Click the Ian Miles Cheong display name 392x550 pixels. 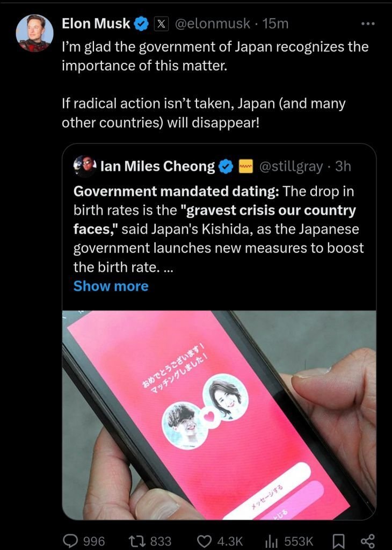158,167
